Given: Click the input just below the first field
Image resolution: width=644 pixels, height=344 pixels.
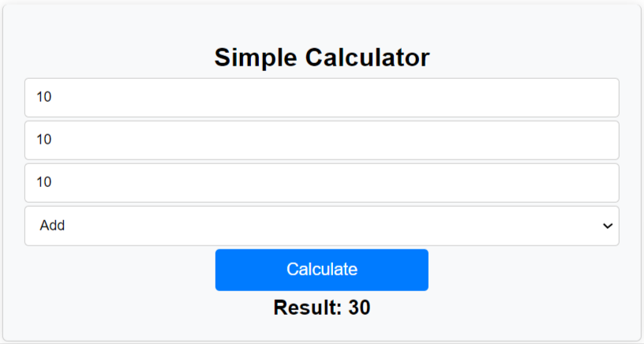Looking at the screenshot, I should coord(321,140).
